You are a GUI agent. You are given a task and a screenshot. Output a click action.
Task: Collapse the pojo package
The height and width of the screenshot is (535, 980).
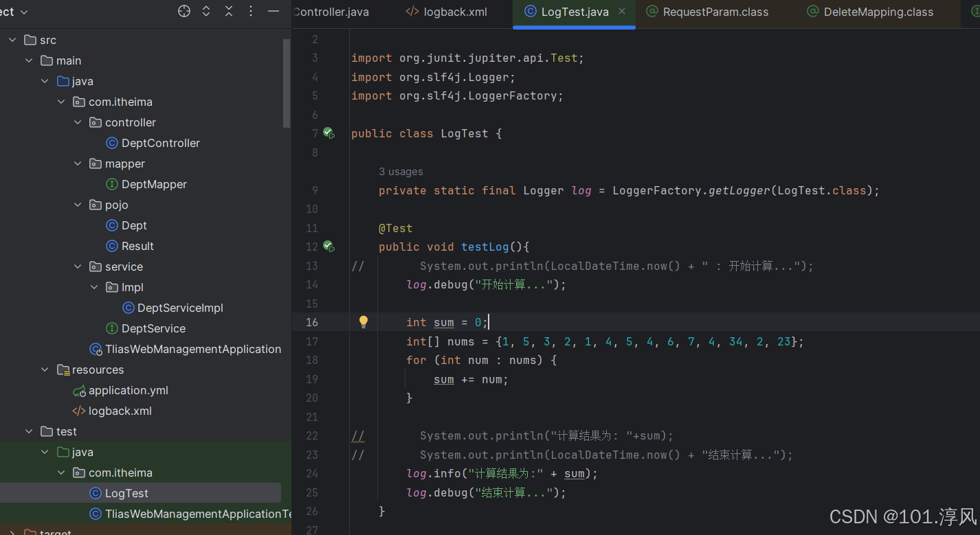[x=78, y=205]
